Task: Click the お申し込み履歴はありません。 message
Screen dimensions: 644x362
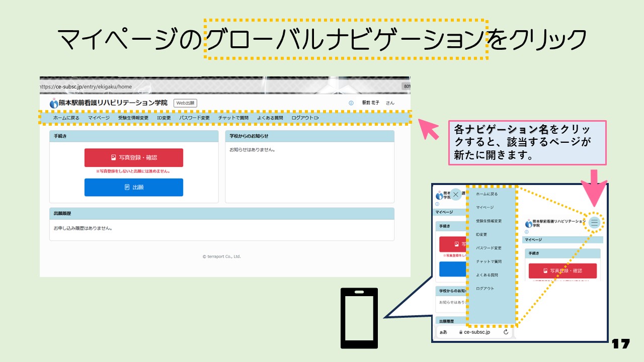Action: tap(83, 228)
